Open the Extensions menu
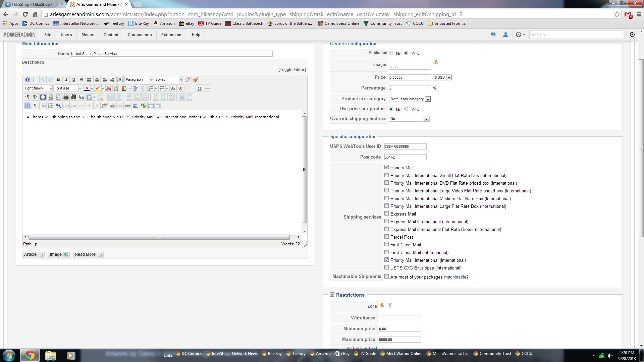This screenshot has width=644, height=362. coord(172,35)
